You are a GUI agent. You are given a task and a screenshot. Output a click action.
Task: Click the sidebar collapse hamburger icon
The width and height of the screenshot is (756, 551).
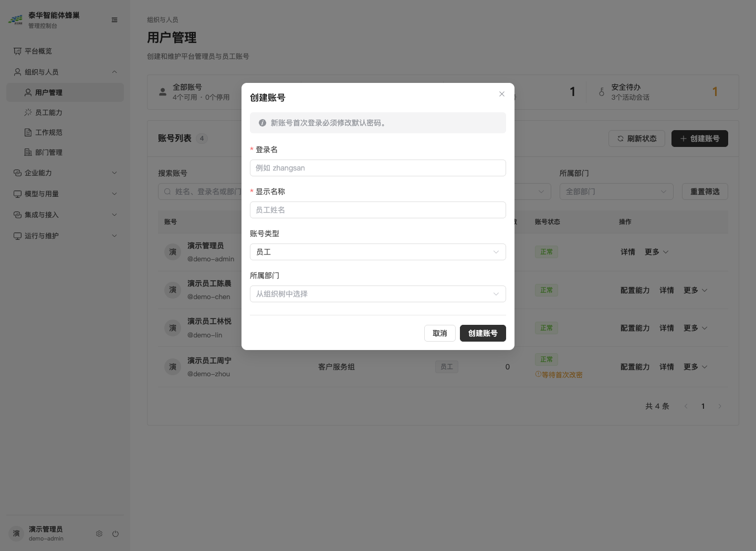(114, 20)
